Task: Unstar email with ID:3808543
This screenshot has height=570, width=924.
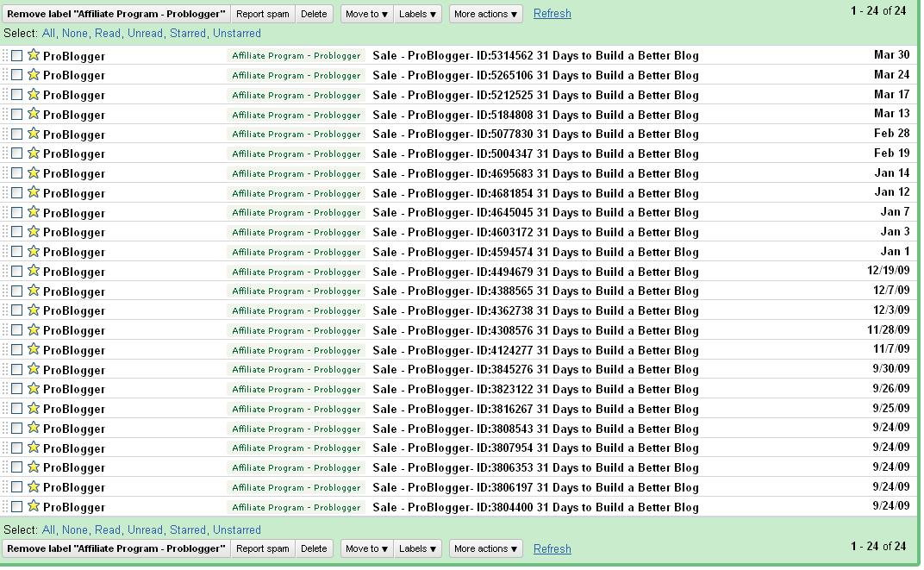Action: (x=34, y=428)
